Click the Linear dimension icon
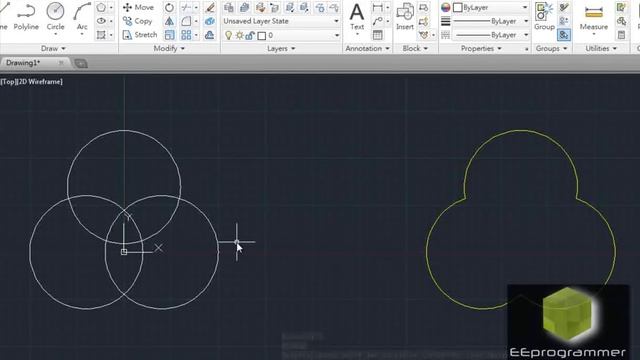The height and width of the screenshot is (360, 640). 378,7
